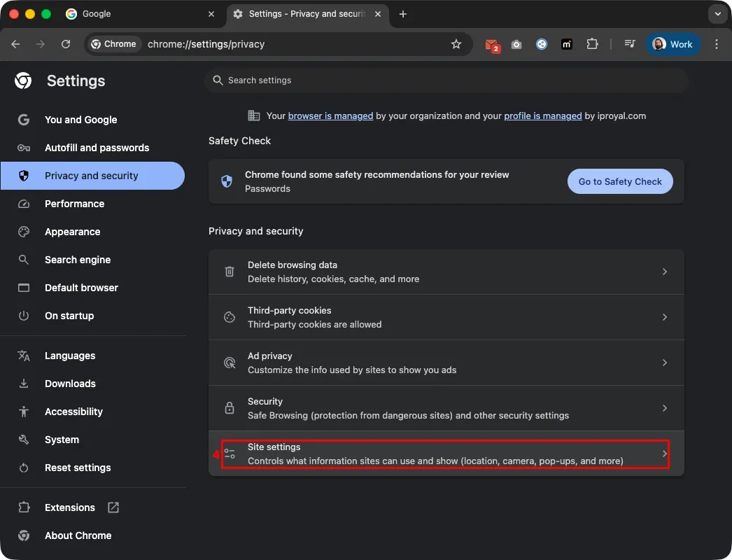
Task: Click the forward navigation arrow
Action: point(41,44)
